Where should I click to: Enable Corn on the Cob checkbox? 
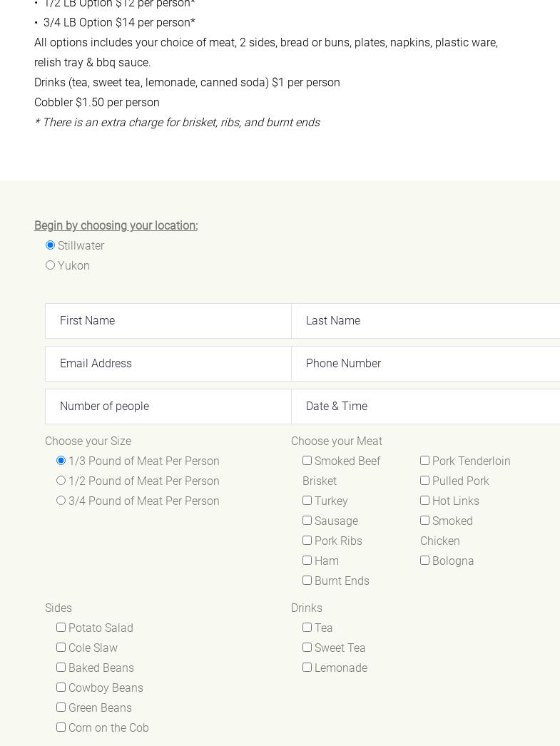tap(61, 727)
